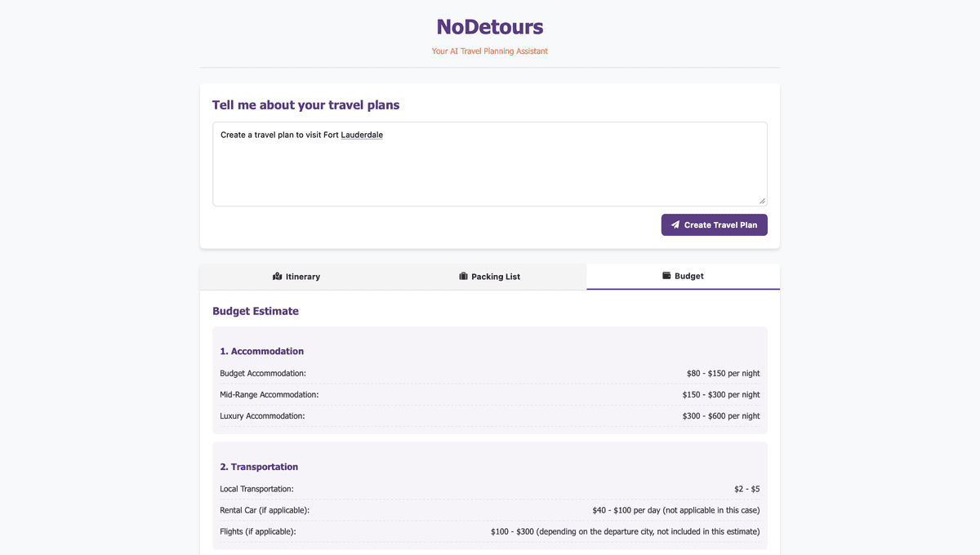The height and width of the screenshot is (555, 980).
Task: Select the Accommodation section header
Action: 262,351
